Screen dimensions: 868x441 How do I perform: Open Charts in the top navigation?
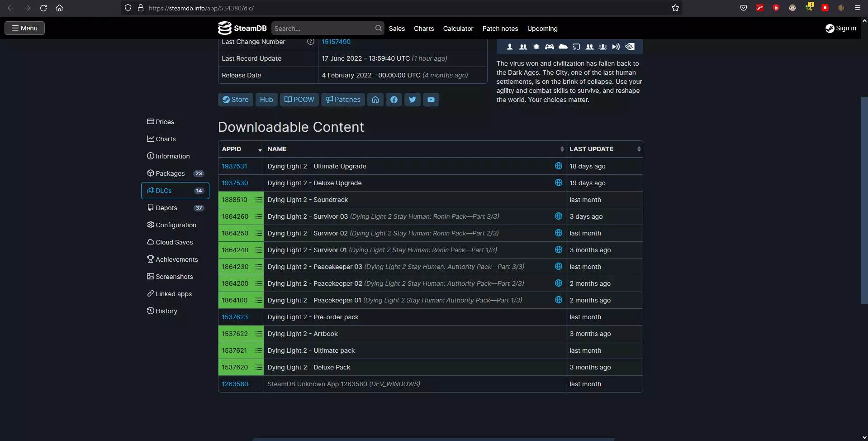click(x=424, y=29)
